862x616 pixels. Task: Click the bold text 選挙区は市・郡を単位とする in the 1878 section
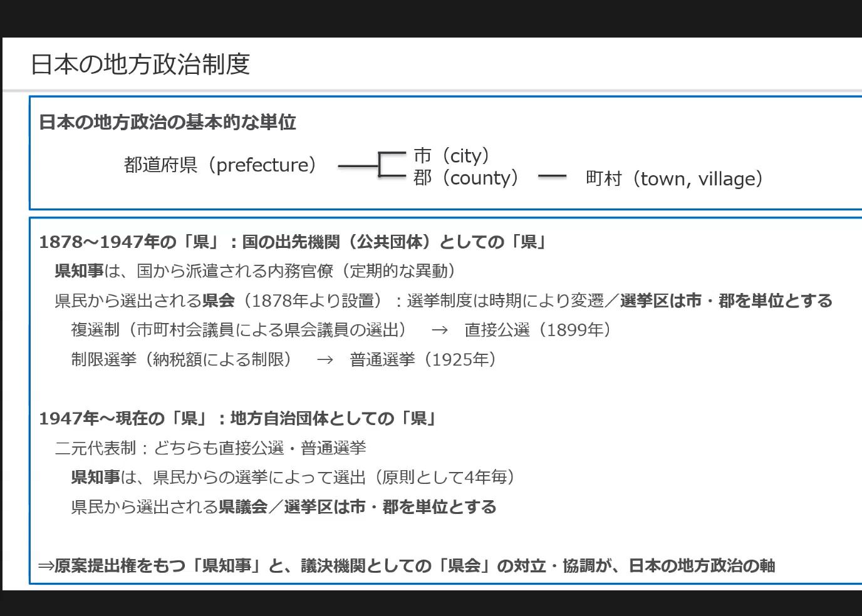(726, 300)
